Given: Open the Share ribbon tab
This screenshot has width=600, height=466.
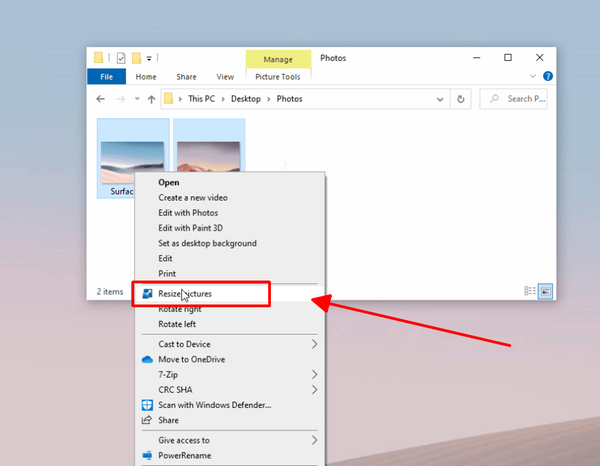Looking at the screenshot, I should pyautogui.click(x=186, y=77).
